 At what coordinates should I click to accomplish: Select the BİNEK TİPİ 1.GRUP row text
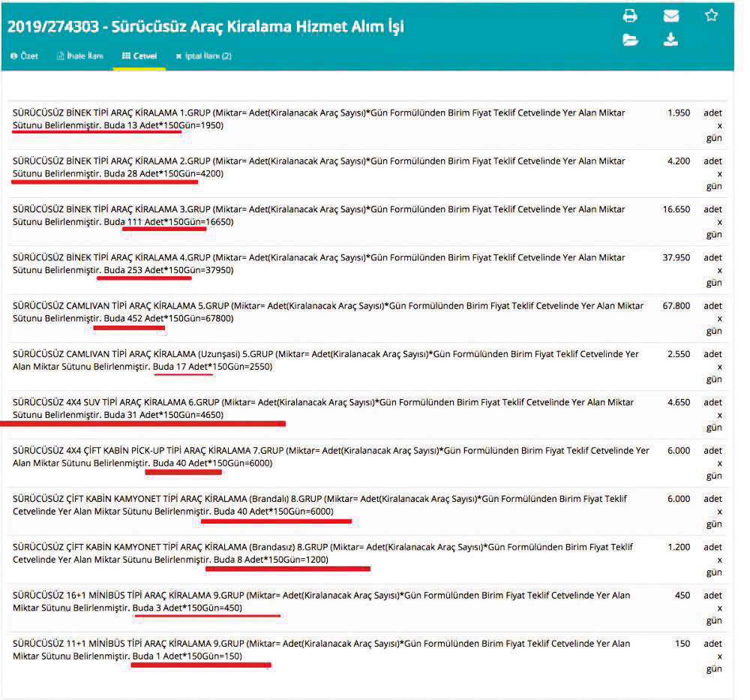click(319, 119)
